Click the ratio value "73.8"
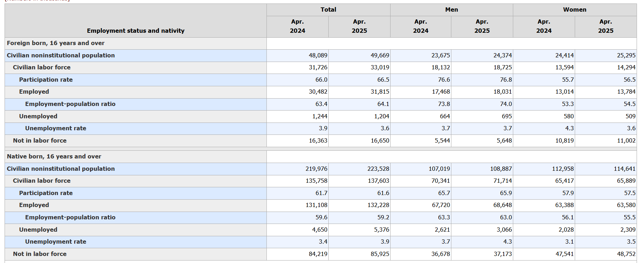 pos(444,104)
